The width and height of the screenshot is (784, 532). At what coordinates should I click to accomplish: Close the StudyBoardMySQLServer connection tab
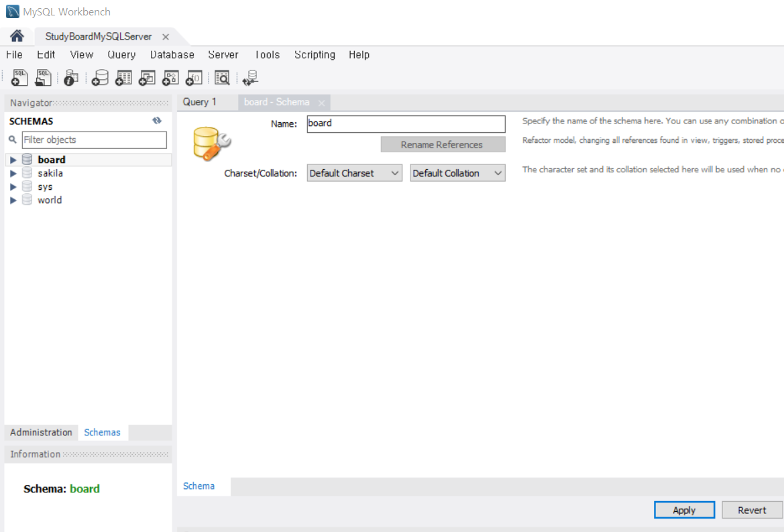click(x=166, y=37)
